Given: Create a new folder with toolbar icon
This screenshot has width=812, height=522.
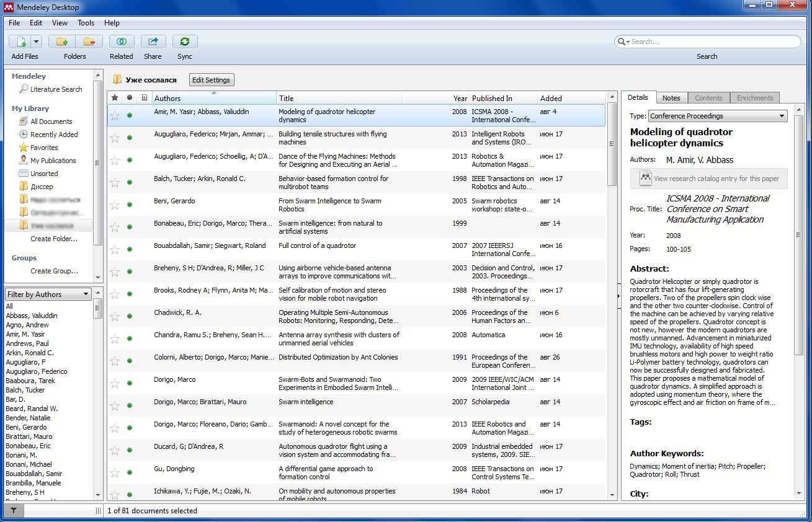Looking at the screenshot, I should (x=62, y=42).
